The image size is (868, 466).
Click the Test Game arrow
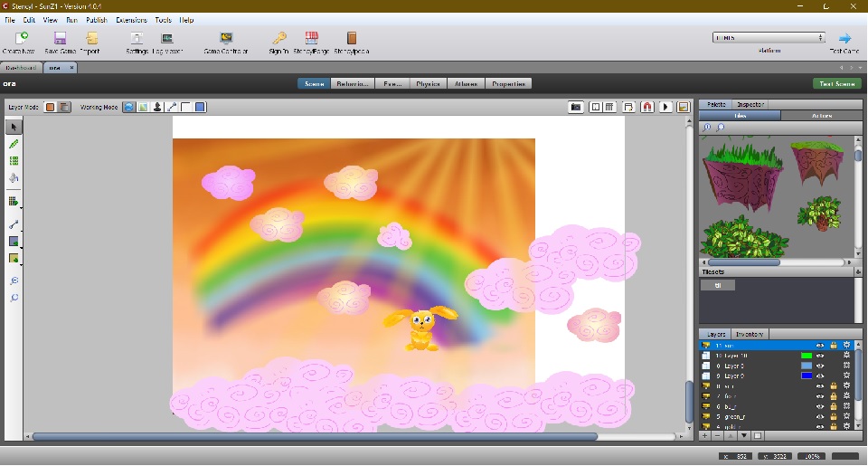[844, 38]
